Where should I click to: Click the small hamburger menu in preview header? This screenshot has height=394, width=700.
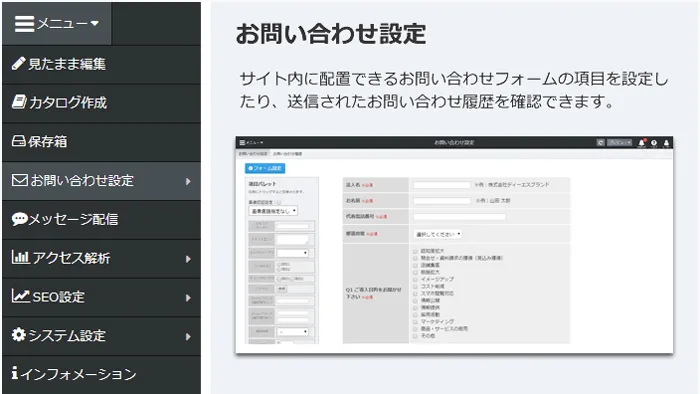242,143
